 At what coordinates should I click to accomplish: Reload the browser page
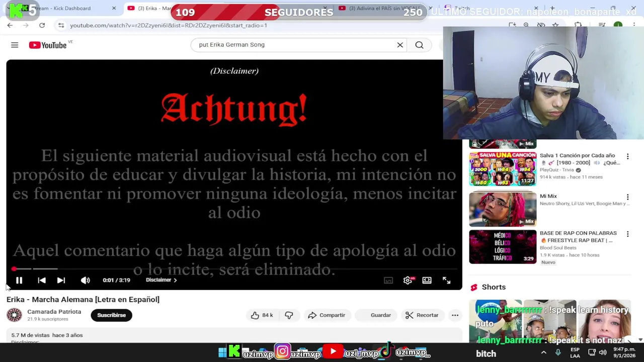click(42, 25)
